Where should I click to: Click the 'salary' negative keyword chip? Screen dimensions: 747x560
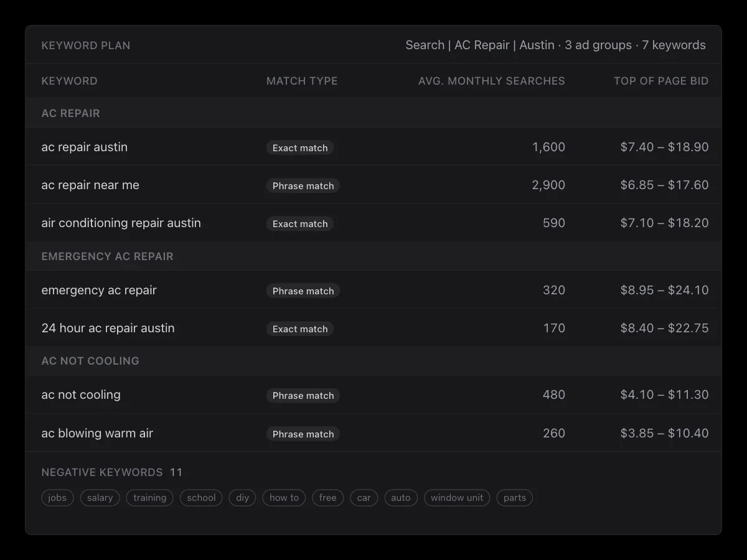coord(100,498)
